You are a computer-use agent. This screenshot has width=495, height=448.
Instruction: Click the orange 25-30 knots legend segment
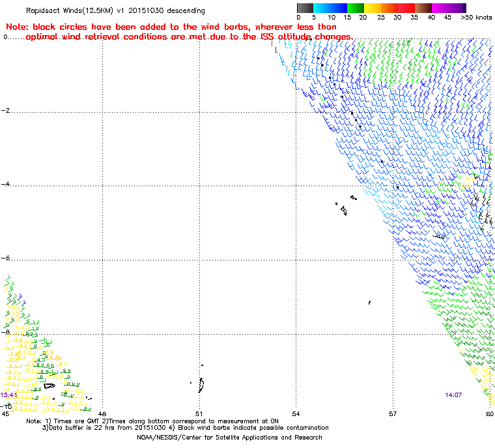389,8
